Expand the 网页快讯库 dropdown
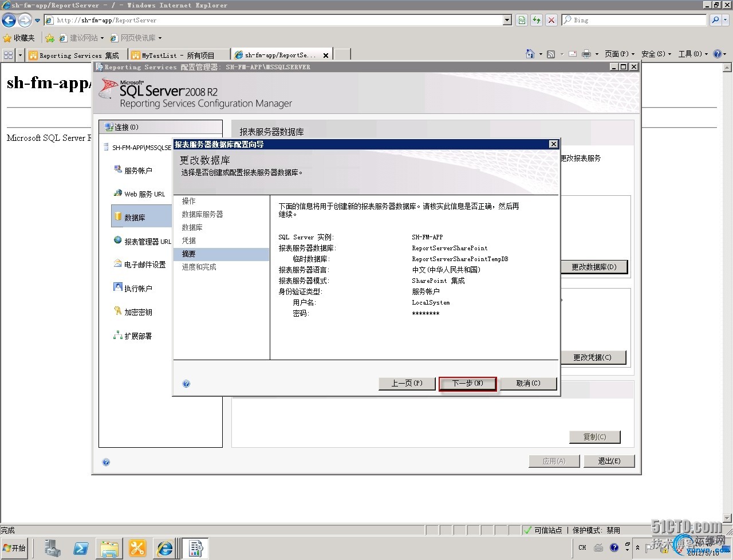733x560 pixels. (x=160, y=38)
